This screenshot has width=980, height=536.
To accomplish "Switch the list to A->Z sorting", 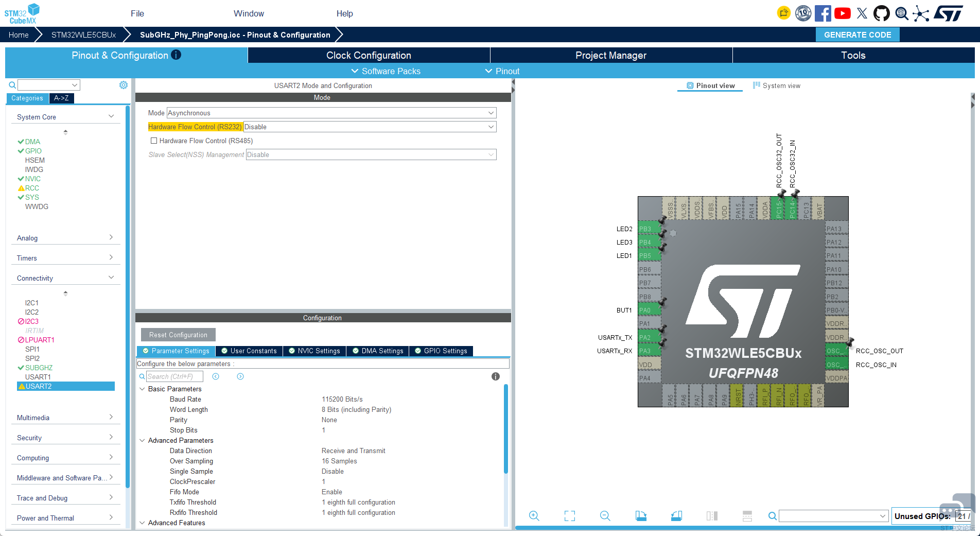I will coord(61,98).
